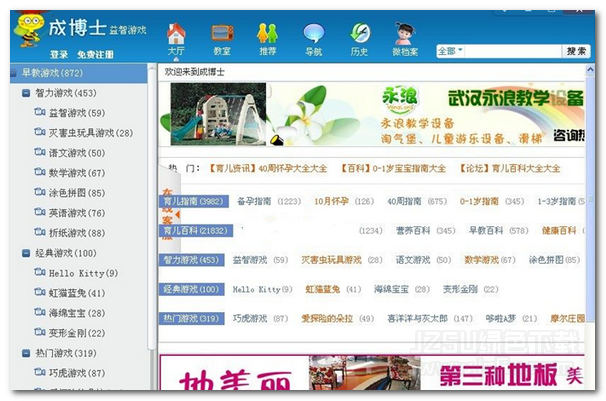
Task: Collapse the 早教游戏(872) root node
Action: 14,73
